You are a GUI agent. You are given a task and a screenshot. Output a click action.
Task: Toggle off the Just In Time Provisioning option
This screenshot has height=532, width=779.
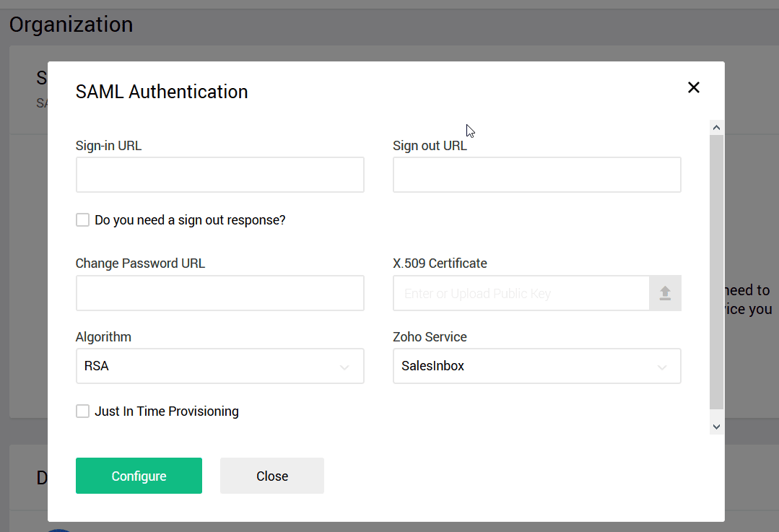[x=82, y=411]
